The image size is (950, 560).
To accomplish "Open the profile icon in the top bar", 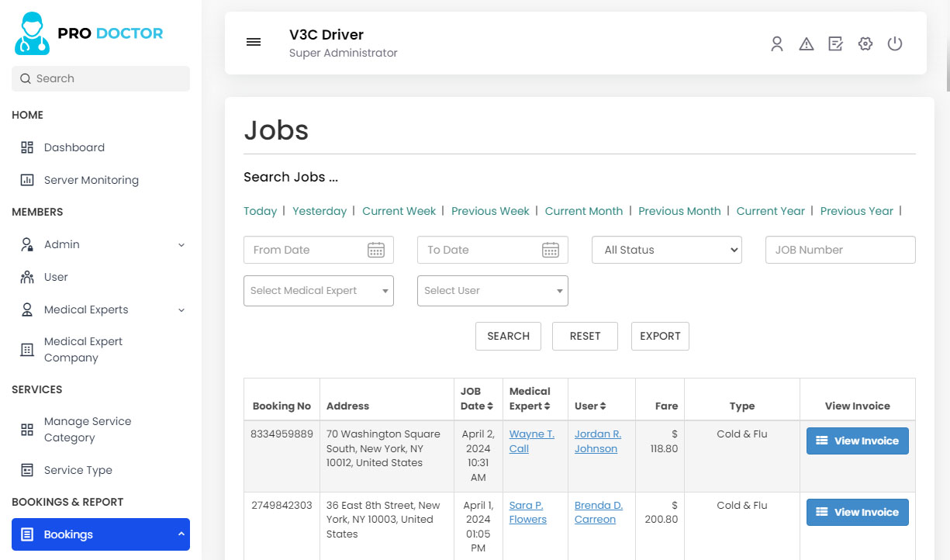I will pos(777,43).
